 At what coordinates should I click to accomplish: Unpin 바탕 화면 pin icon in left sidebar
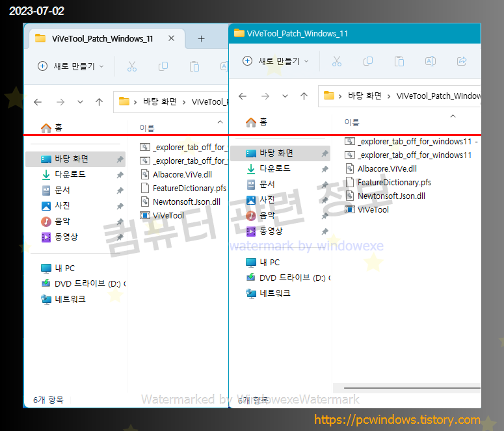(x=120, y=159)
